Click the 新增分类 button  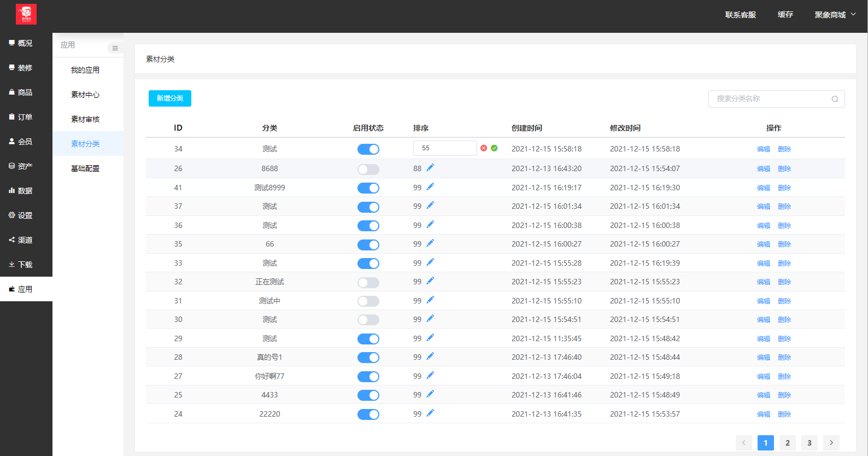[170, 98]
